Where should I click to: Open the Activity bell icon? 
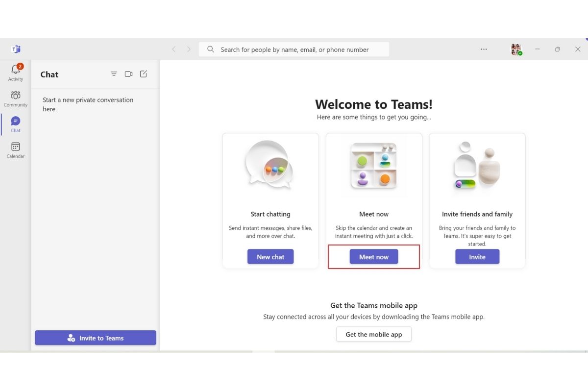pyautogui.click(x=16, y=70)
